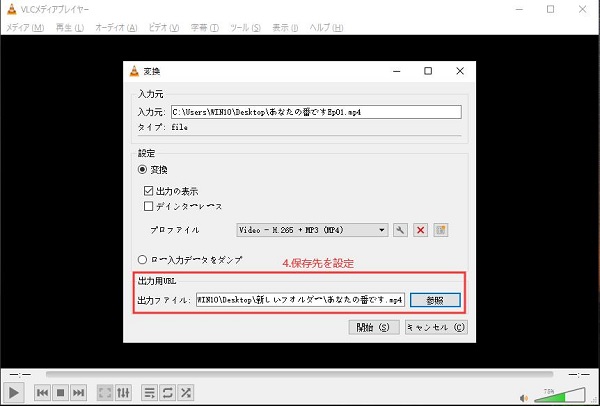Click the elapsed time label at left of seek bar
Screen dimensions: 600x406
(21, 375)
